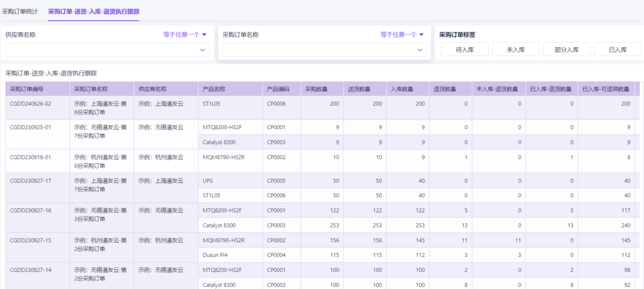The image size is (644, 289).
Task: Click the 入库数量 column header
Action: (x=402, y=89)
